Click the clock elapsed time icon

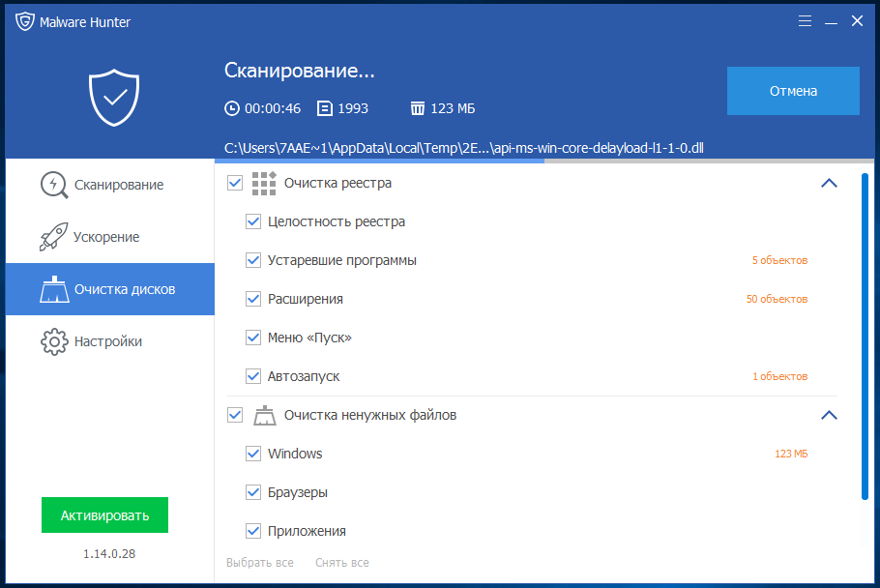click(232, 108)
